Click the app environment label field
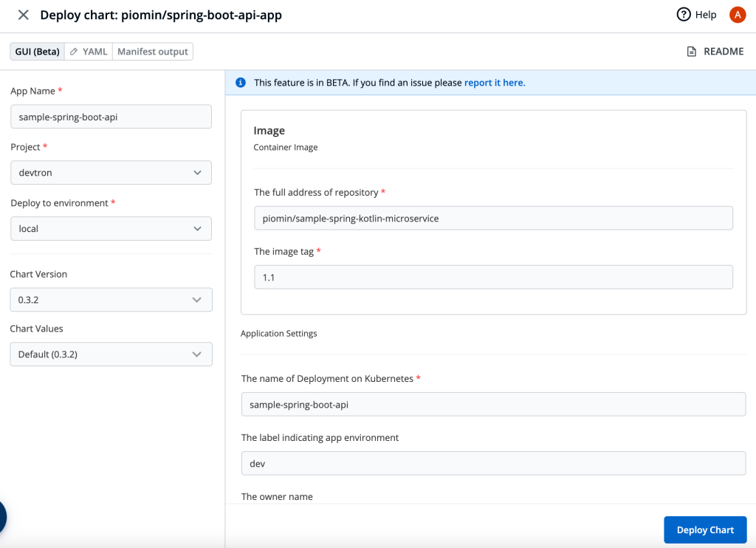Image resolution: width=756 pixels, height=548 pixels. (493, 463)
